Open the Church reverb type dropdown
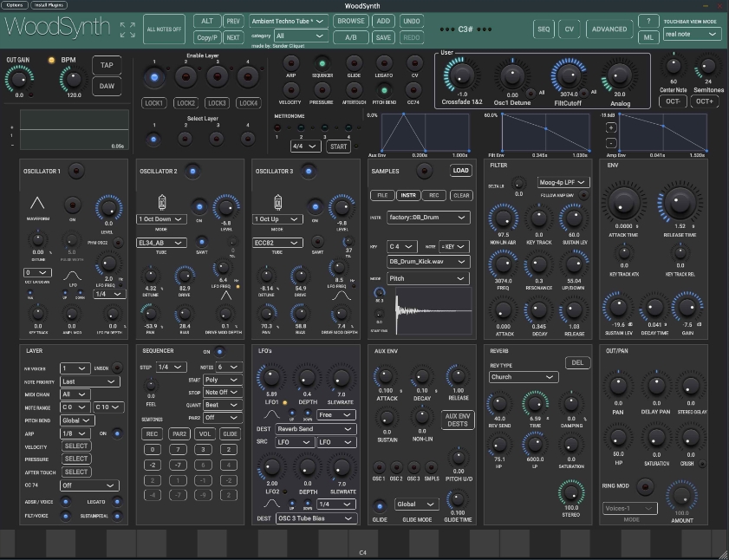 [523, 377]
